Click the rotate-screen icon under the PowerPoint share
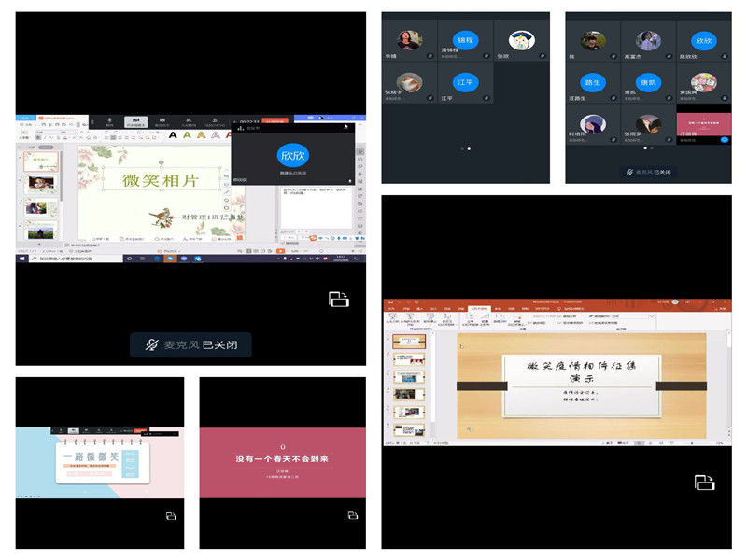This screenshot has height=560, width=747. tap(704, 482)
